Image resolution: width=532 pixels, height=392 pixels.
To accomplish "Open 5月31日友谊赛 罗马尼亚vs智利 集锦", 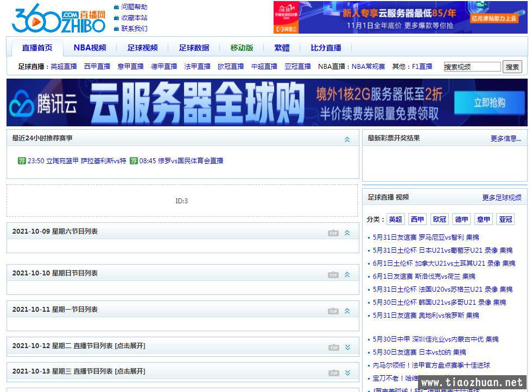I will pos(426,237).
